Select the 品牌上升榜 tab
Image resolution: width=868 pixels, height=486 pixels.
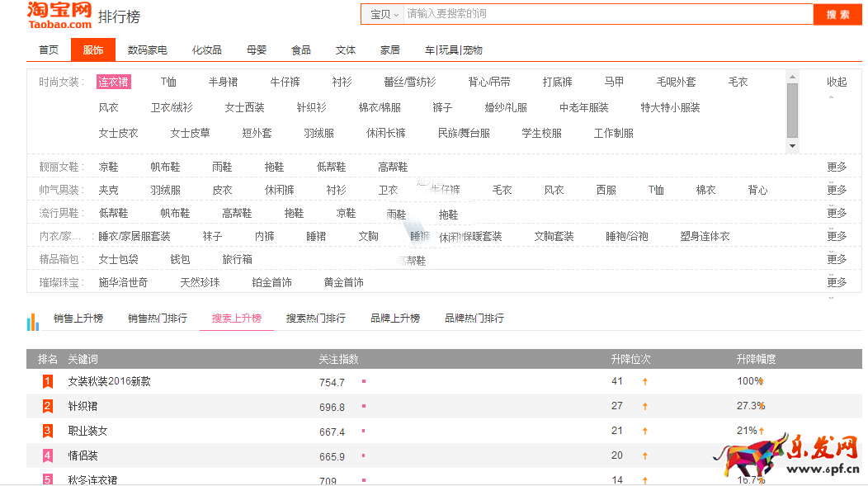click(394, 318)
